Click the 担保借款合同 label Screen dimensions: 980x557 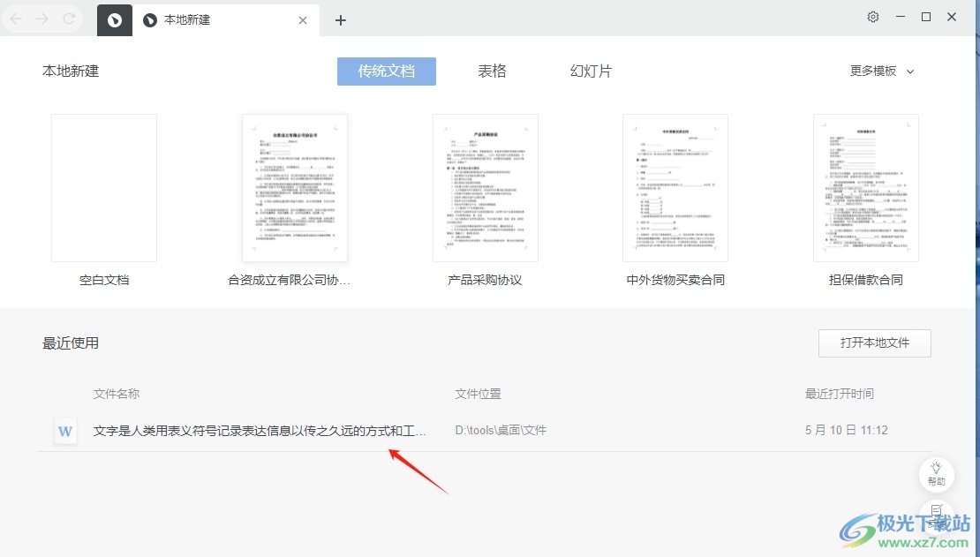[x=866, y=280]
